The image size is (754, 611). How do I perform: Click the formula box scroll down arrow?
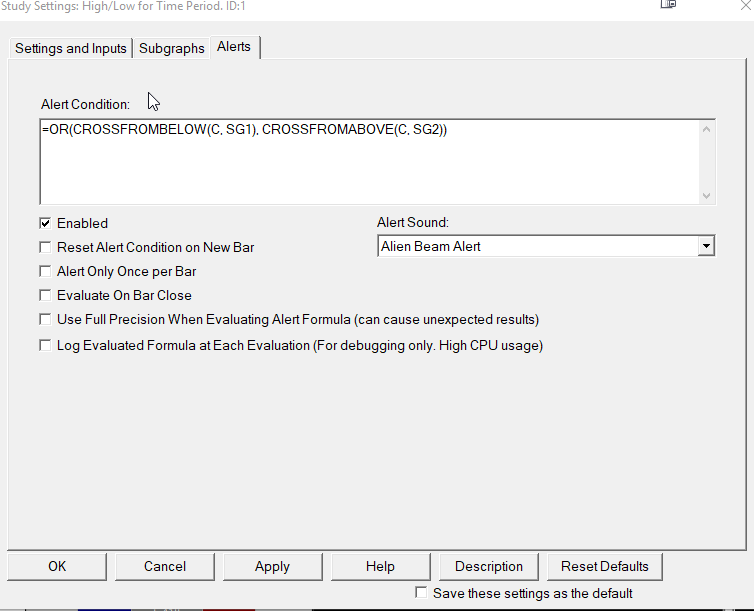(x=706, y=195)
